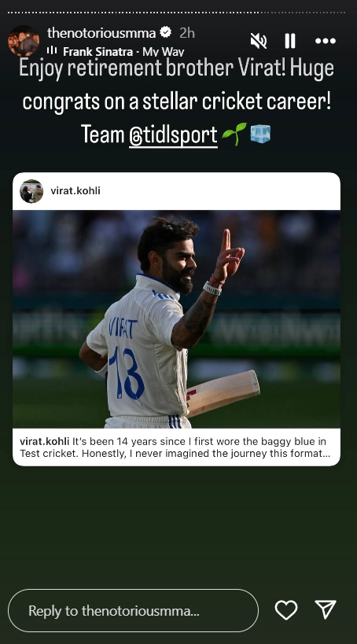357x644 pixels.
Task: Open the shared cricket photo post
Action: pyautogui.click(x=176, y=319)
